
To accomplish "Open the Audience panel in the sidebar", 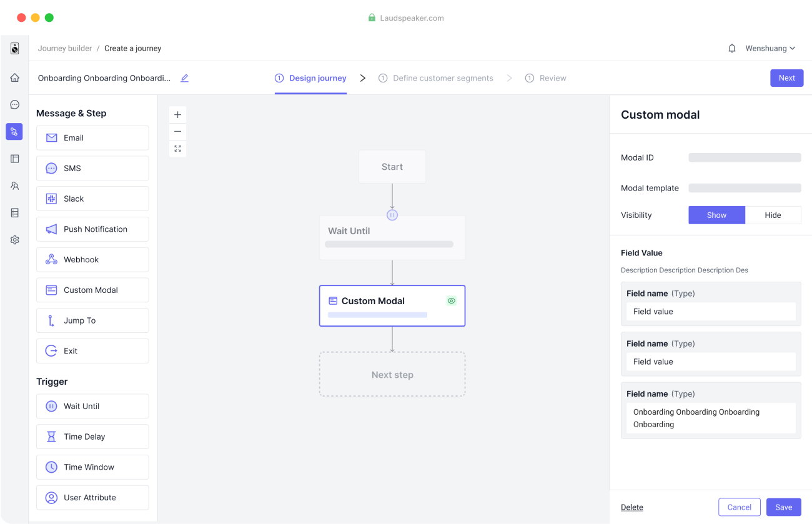I will (14, 185).
